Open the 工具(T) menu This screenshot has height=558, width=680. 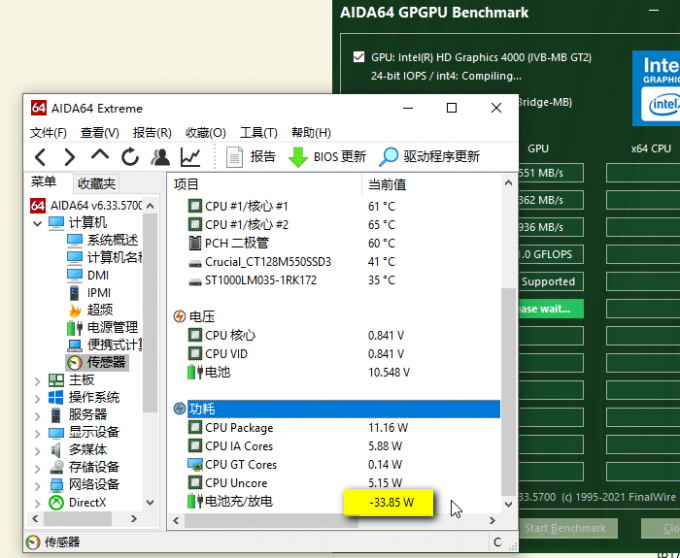click(258, 133)
